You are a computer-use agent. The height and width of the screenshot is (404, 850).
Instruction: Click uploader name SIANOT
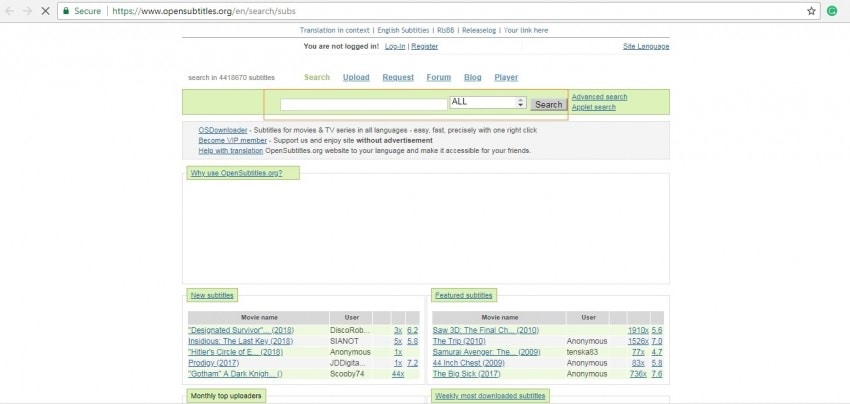pyautogui.click(x=344, y=341)
